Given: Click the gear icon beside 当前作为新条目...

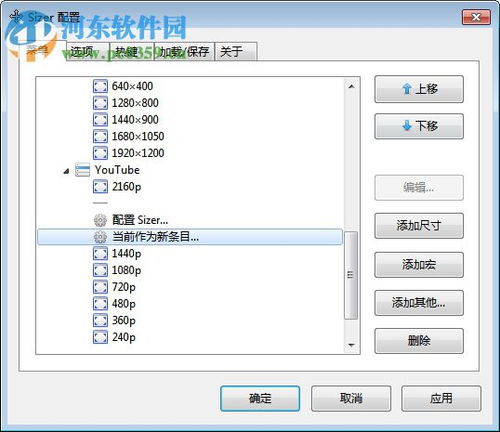Looking at the screenshot, I should pyautogui.click(x=100, y=237).
